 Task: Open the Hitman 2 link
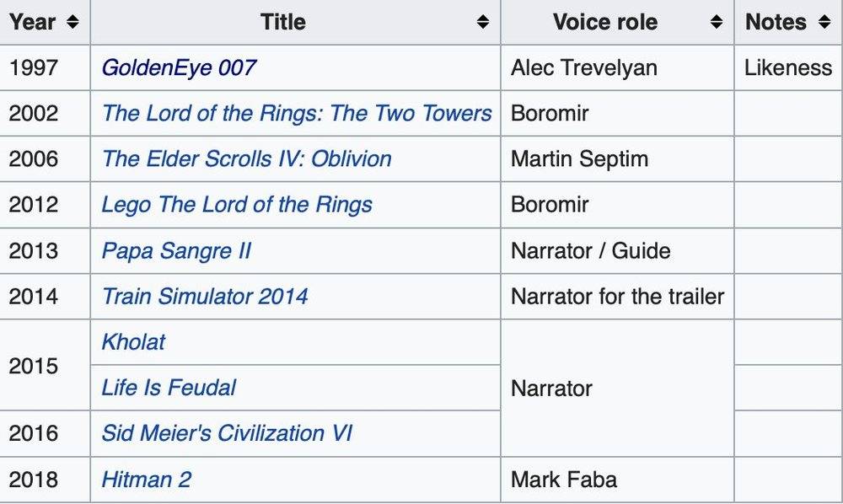[146, 480]
